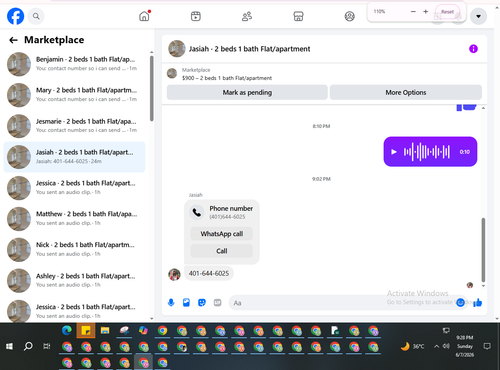Open Jesmarie's conversation
The image size is (500, 370).
tap(74, 126)
